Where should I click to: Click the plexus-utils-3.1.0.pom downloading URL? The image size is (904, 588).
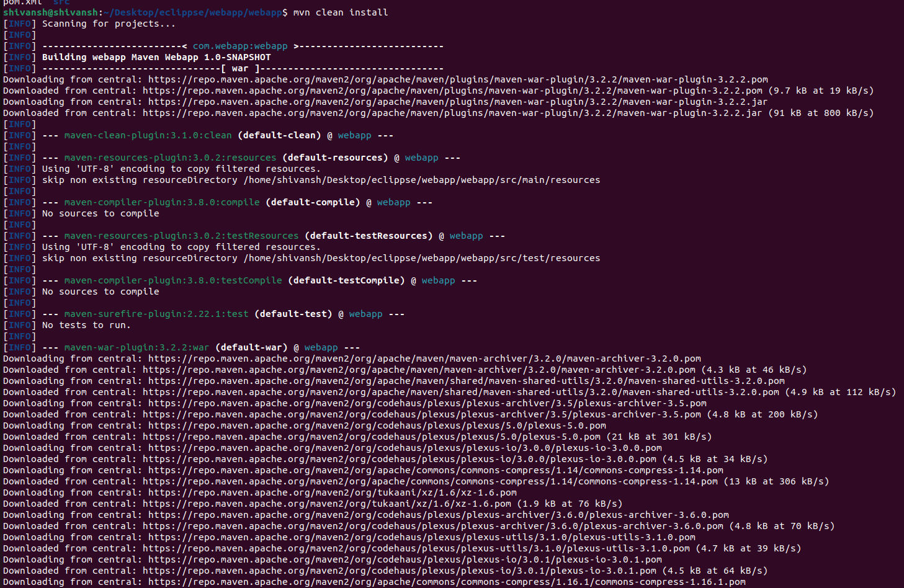[422, 537]
